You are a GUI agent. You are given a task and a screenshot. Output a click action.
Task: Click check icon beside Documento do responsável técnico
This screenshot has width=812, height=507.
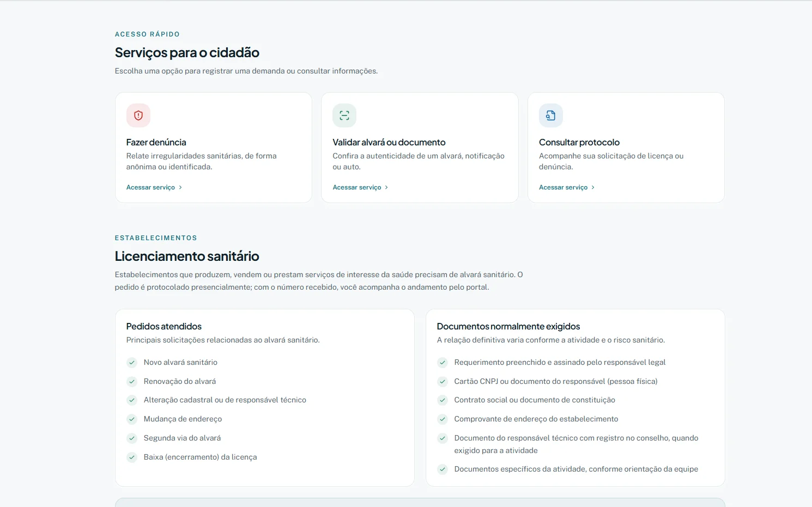(443, 438)
